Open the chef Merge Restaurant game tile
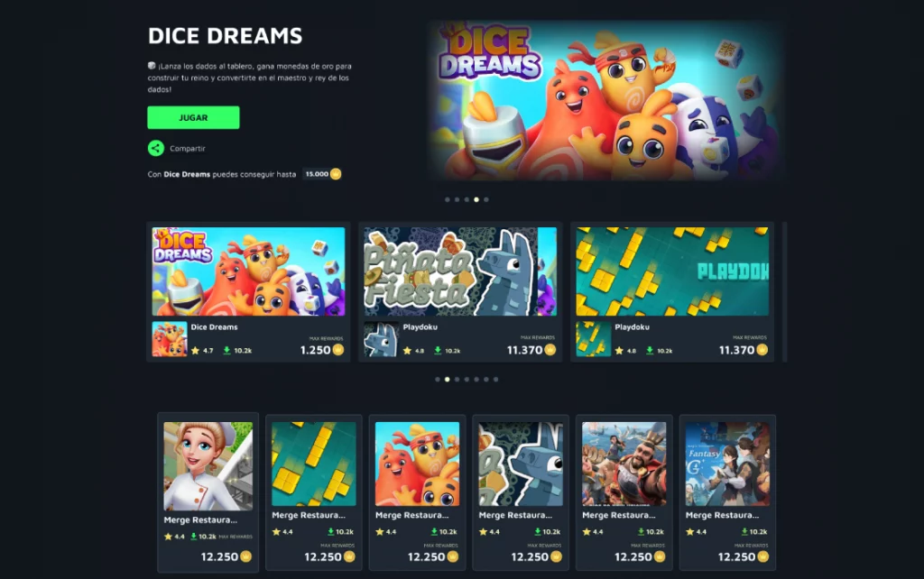Viewport: 924px width, 579px height. (x=208, y=492)
